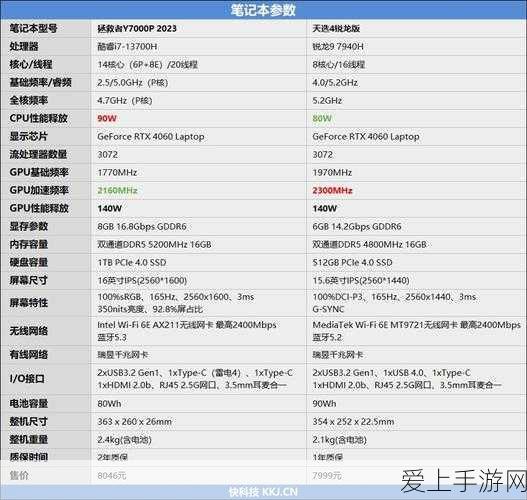527x500 pixels.
Task: Select the 整机重量 row label
Action: [x=29, y=439]
